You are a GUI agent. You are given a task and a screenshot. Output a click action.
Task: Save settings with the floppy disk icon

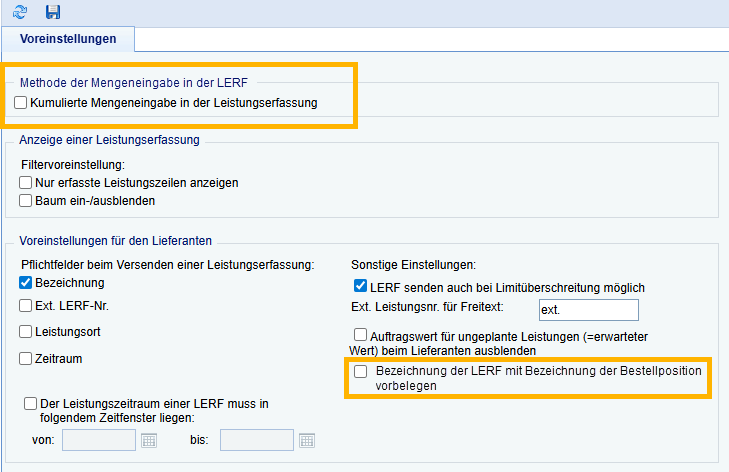click(53, 11)
